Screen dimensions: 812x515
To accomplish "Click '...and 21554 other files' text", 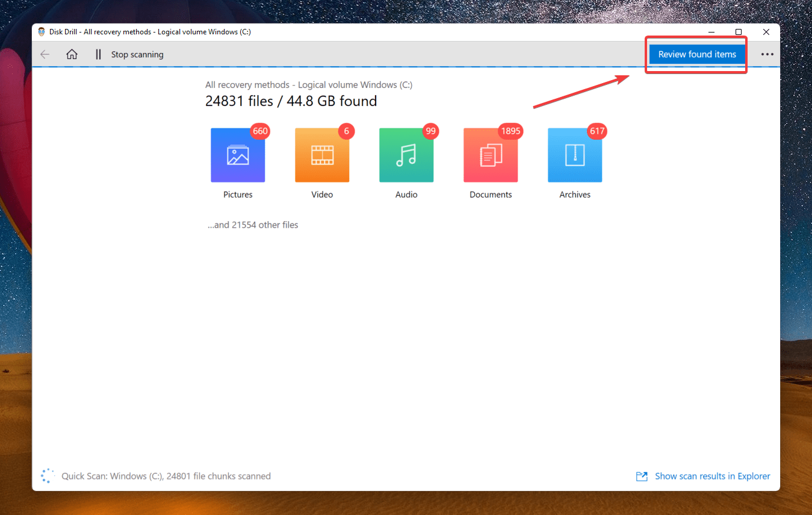I will pyautogui.click(x=253, y=225).
